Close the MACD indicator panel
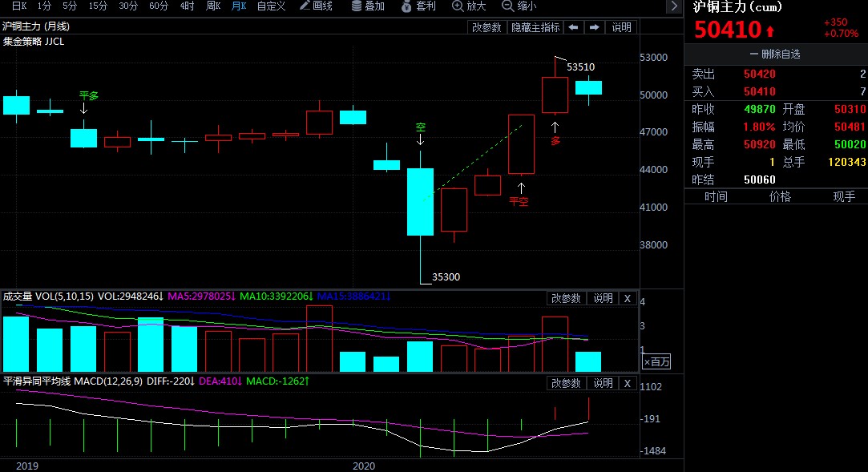 tap(628, 383)
